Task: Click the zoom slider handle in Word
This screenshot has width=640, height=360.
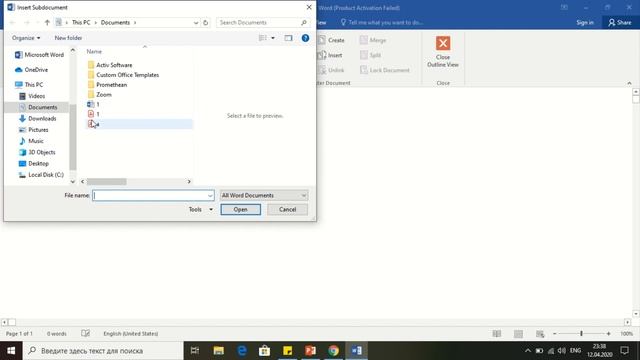Action: click(581, 334)
